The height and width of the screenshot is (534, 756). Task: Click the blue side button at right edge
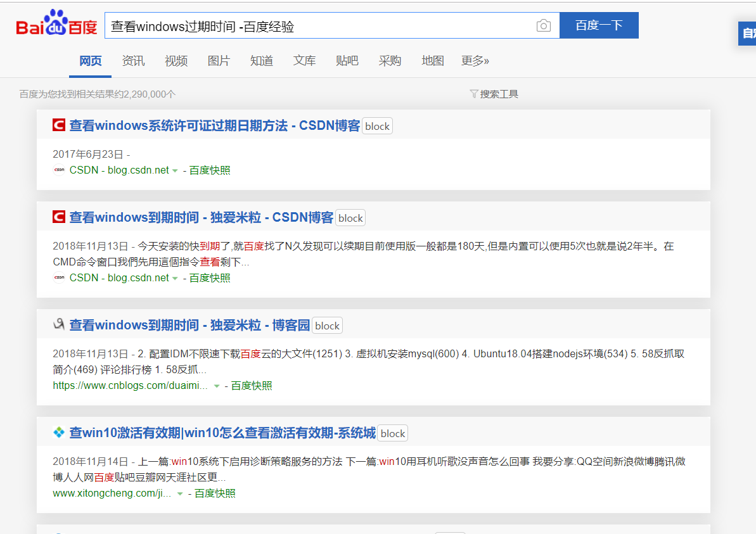(747, 33)
